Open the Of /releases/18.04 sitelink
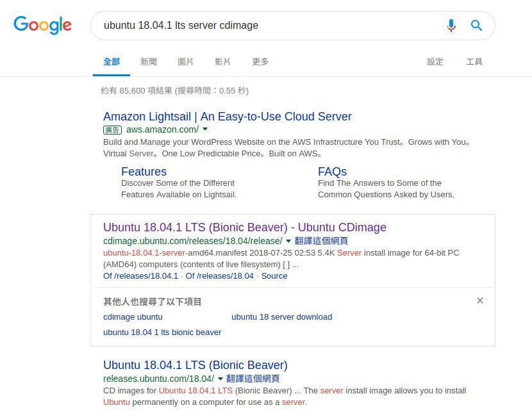Viewport: 532px width, 419px height. [219, 276]
